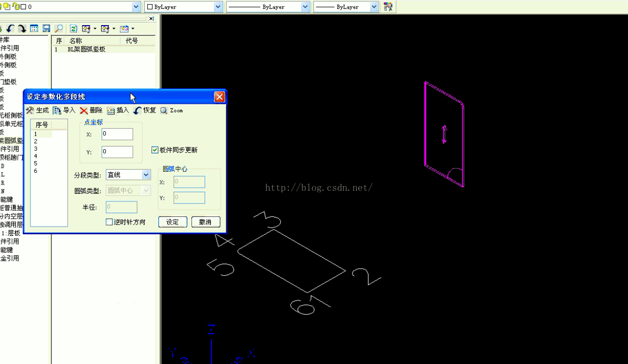Image resolution: width=628 pixels, height=364 pixels.
Task: Close the 设定参数化多段线 dialog
Action: 220,97
